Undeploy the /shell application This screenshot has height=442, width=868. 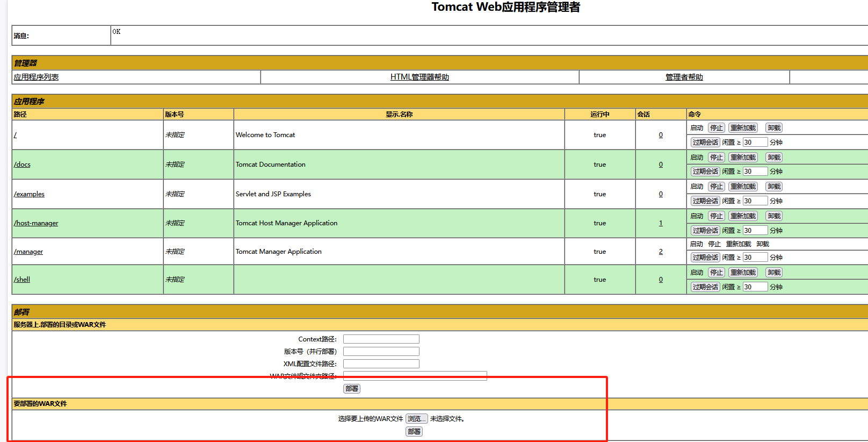coord(774,273)
